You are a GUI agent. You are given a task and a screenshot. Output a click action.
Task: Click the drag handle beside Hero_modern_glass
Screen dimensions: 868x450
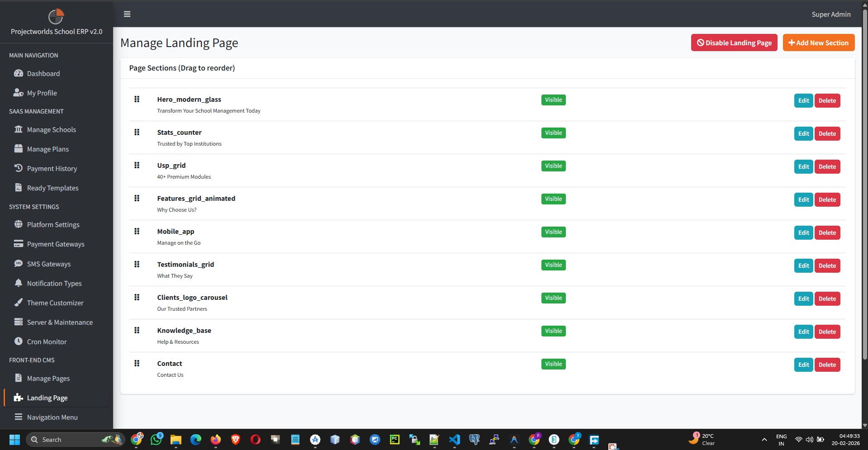coord(137,99)
